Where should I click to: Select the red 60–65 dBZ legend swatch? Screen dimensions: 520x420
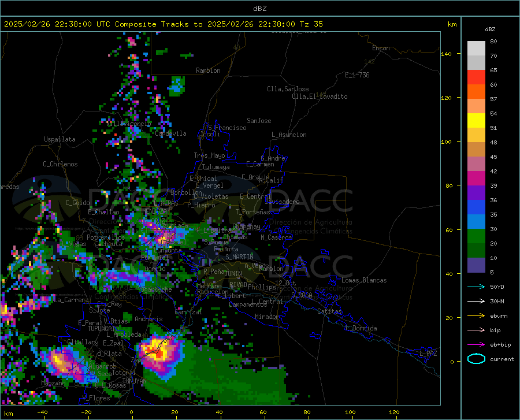(x=476, y=77)
